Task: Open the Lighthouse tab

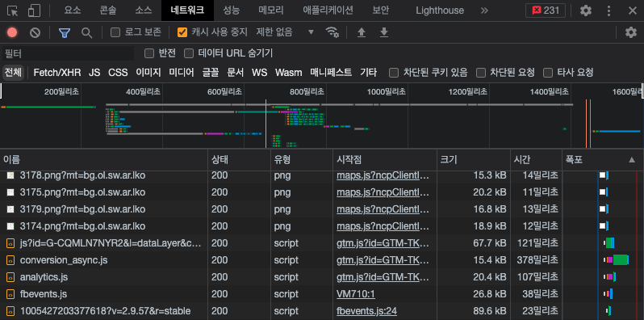Action: click(x=440, y=11)
